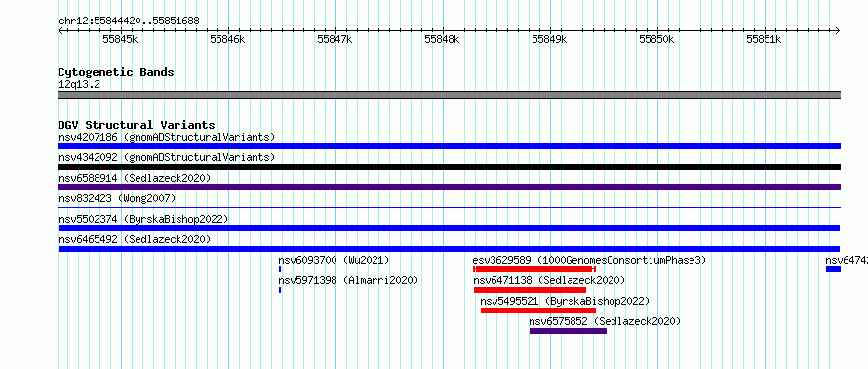Screen dimensions: 868x369
Task: Click the 55845k ruler position label
Action: pyautogui.click(x=120, y=39)
